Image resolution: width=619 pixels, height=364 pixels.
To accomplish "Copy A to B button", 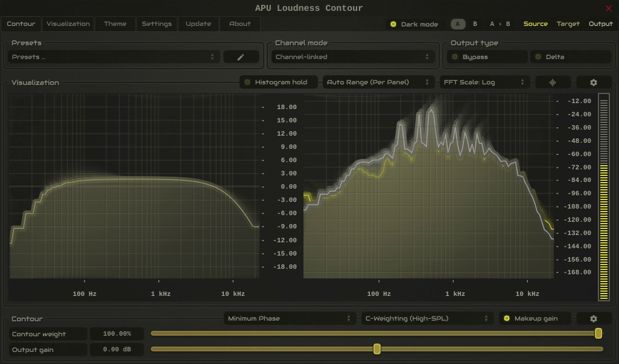I will pos(500,24).
